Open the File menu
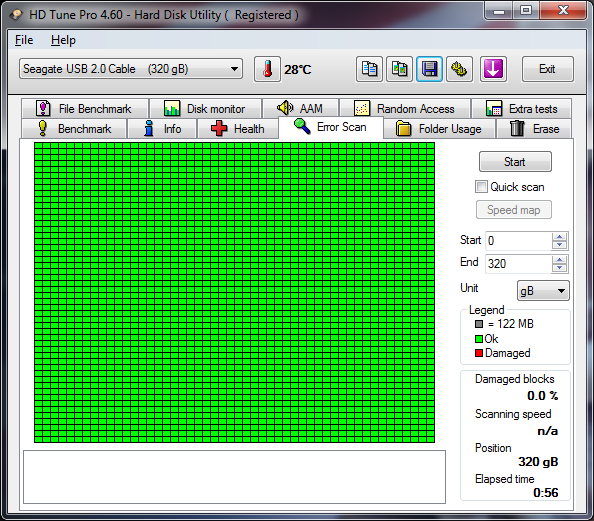Image resolution: width=594 pixels, height=521 pixels. [x=24, y=40]
